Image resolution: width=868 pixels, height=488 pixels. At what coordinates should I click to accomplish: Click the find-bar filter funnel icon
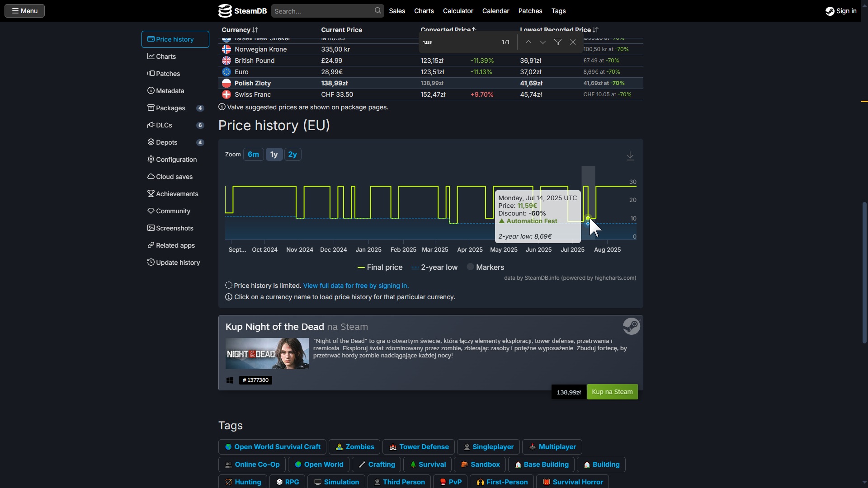[558, 42]
